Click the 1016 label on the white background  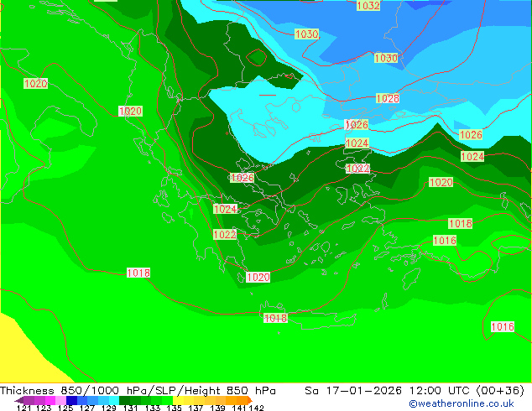tap(503, 327)
